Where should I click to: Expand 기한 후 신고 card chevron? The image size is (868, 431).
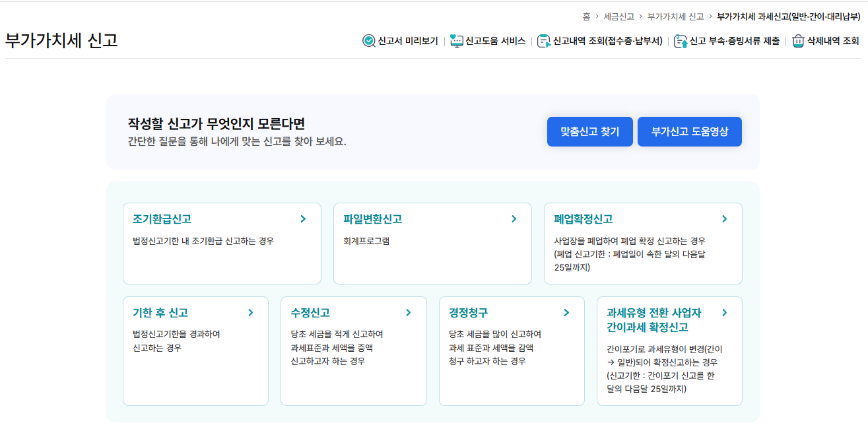[x=251, y=313]
